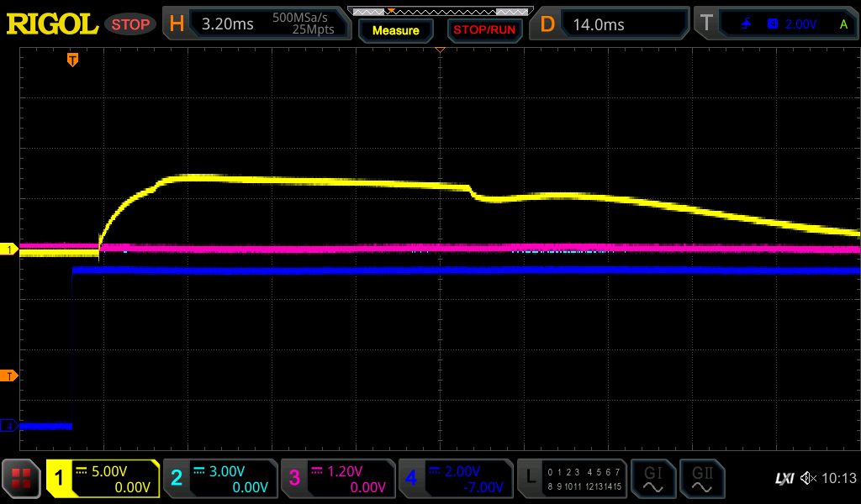Toggle channel 2 with 3.00V scale
Viewport: 861px width, 504px height.
pyautogui.click(x=220, y=479)
